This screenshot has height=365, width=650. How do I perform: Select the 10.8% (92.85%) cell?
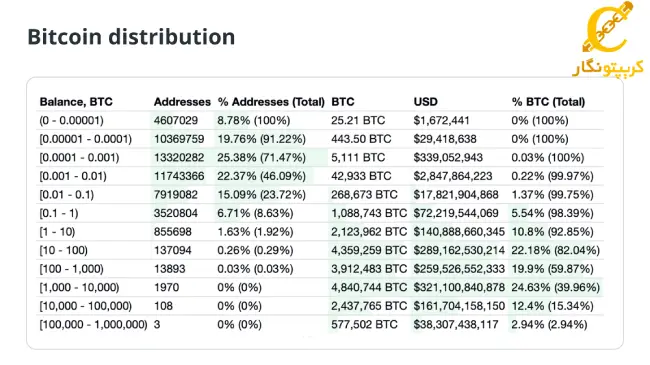click(x=552, y=232)
